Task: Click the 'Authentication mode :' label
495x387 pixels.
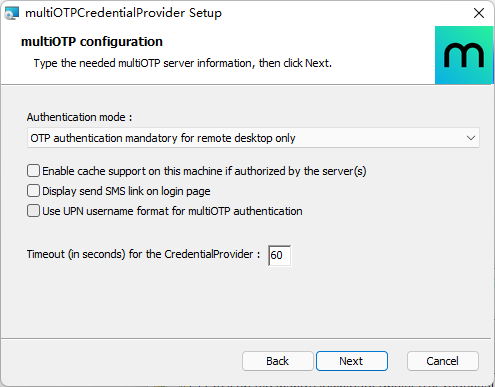Action: [x=79, y=117]
